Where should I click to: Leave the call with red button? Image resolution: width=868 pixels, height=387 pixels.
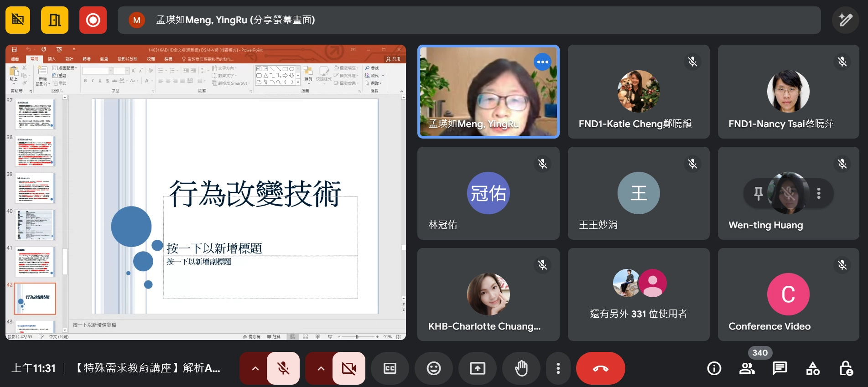pos(600,368)
